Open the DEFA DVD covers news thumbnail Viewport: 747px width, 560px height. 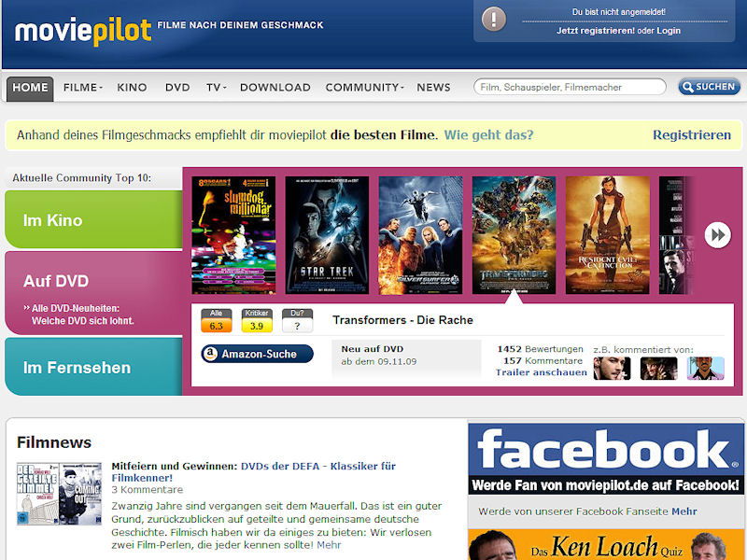(59, 494)
